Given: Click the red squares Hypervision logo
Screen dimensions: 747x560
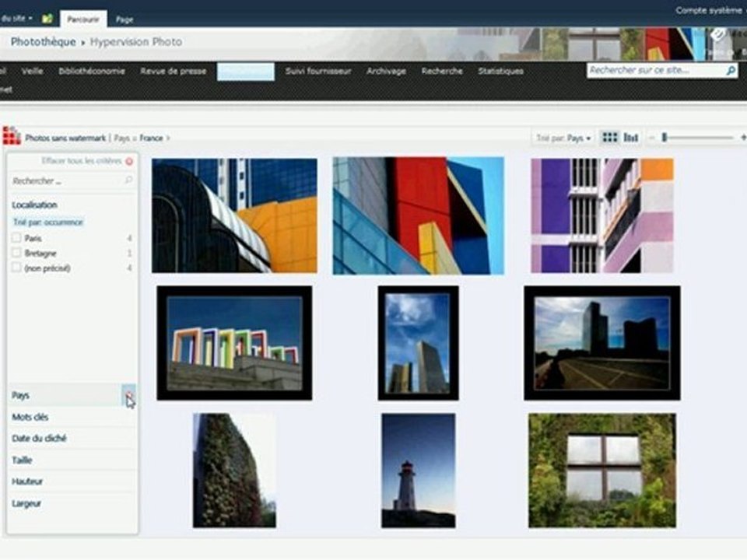Looking at the screenshot, I should pyautogui.click(x=12, y=135).
